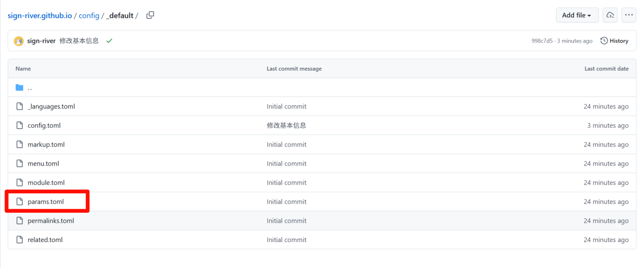Click the file icon beside config.toml
The image size is (644, 268).
point(19,125)
